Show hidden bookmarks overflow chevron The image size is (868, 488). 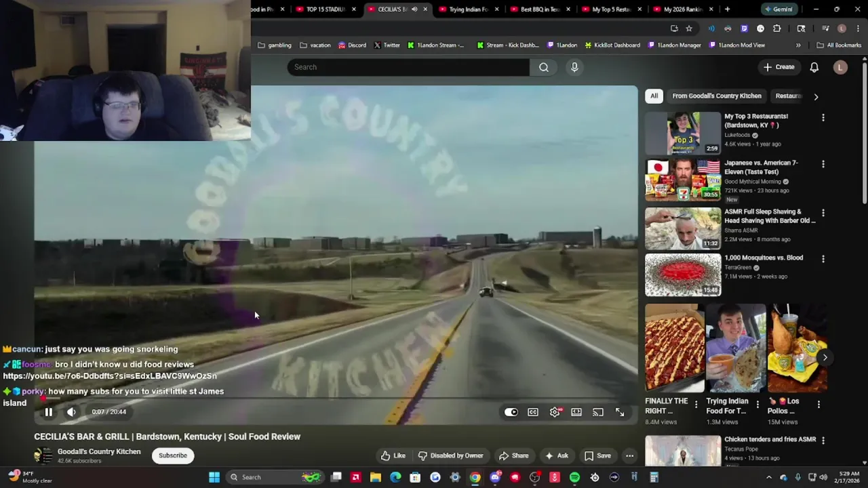pos(798,45)
